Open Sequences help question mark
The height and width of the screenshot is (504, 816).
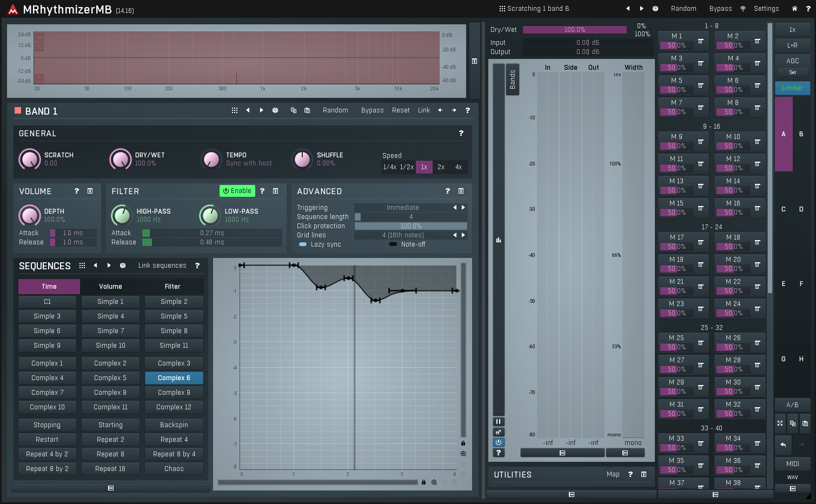[x=197, y=266]
